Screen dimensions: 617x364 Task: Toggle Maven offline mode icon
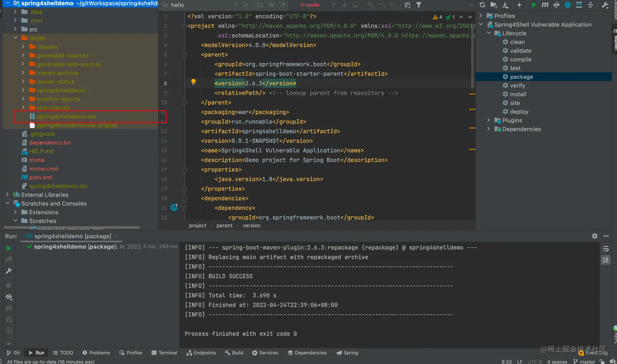pos(556,5)
